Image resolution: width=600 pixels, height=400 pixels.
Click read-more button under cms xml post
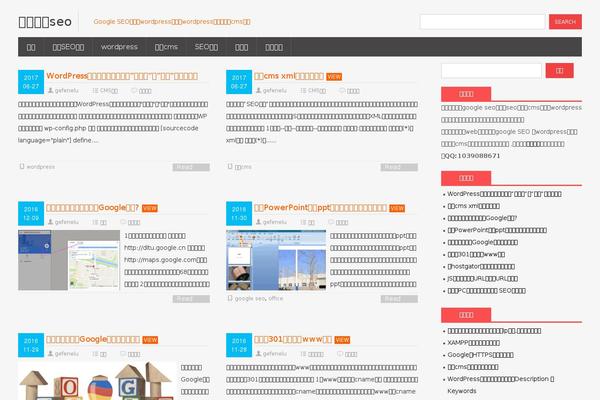tap(399, 167)
